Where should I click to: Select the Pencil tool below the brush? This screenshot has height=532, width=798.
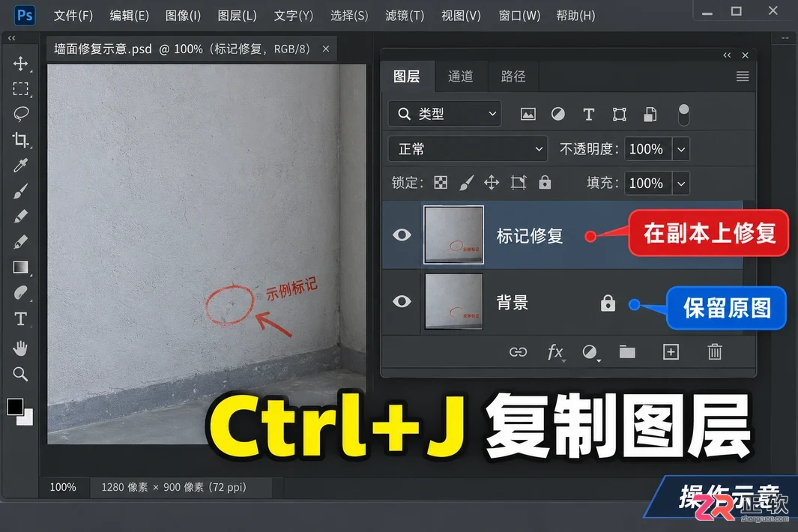tap(20, 217)
